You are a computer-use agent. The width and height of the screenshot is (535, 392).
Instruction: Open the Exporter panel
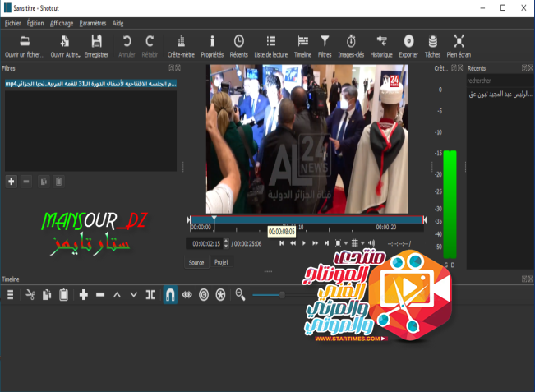[408, 46]
